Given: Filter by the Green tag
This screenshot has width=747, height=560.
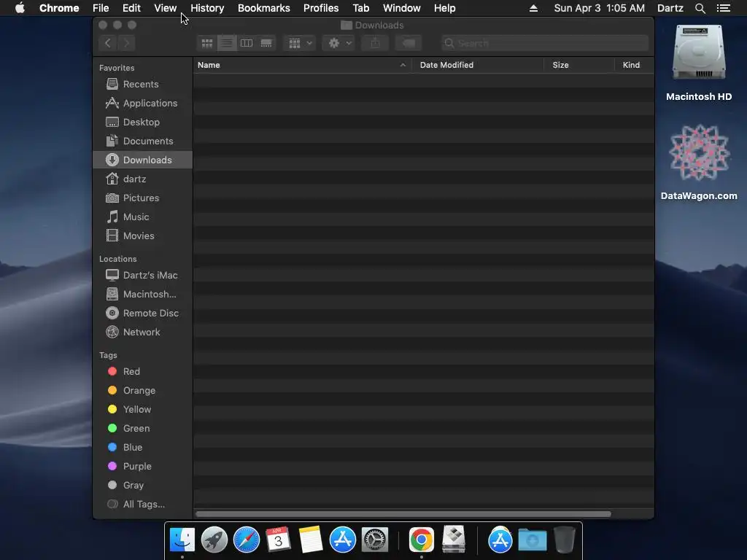Looking at the screenshot, I should pyautogui.click(x=142, y=429).
